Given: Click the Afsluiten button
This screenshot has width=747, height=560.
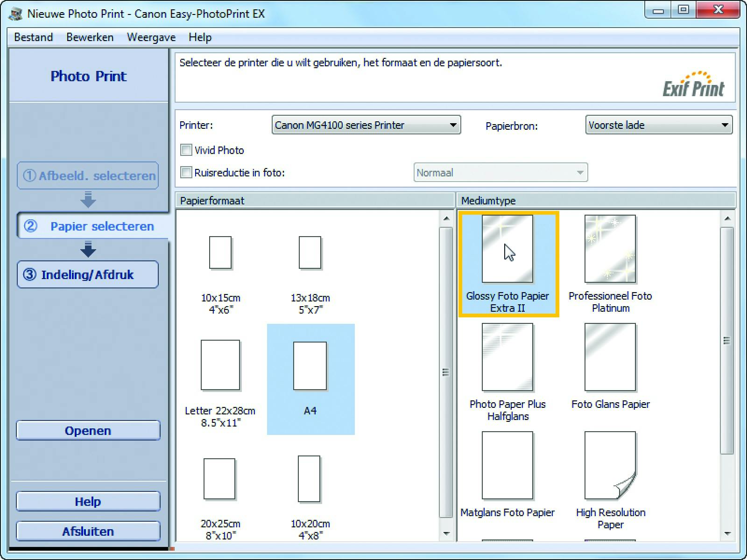Looking at the screenshot, I should pos(88,531).
